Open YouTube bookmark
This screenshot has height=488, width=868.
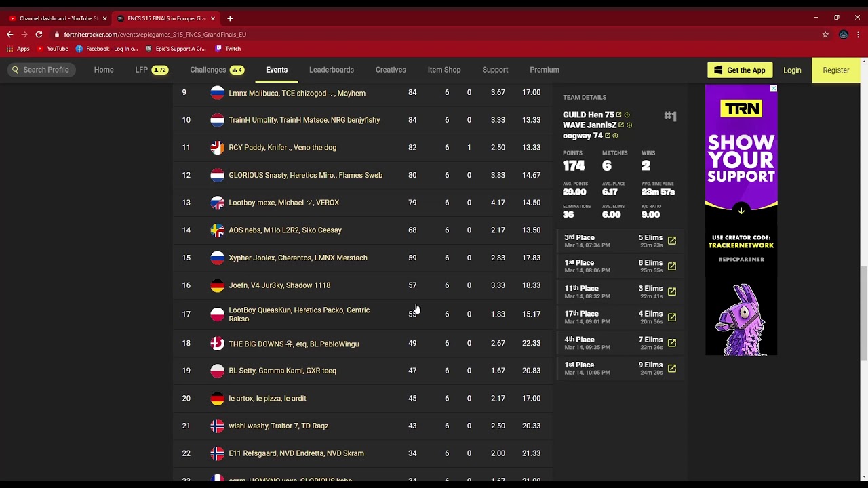point(53,49)
